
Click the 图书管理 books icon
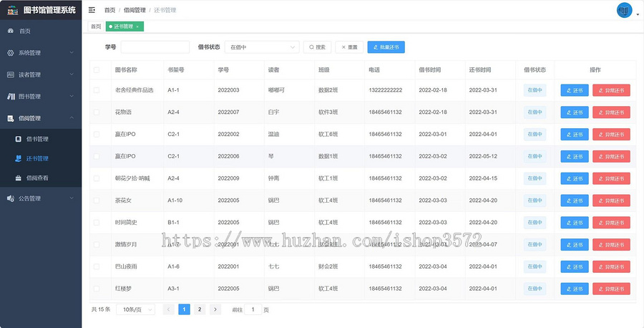coord(11,96)
